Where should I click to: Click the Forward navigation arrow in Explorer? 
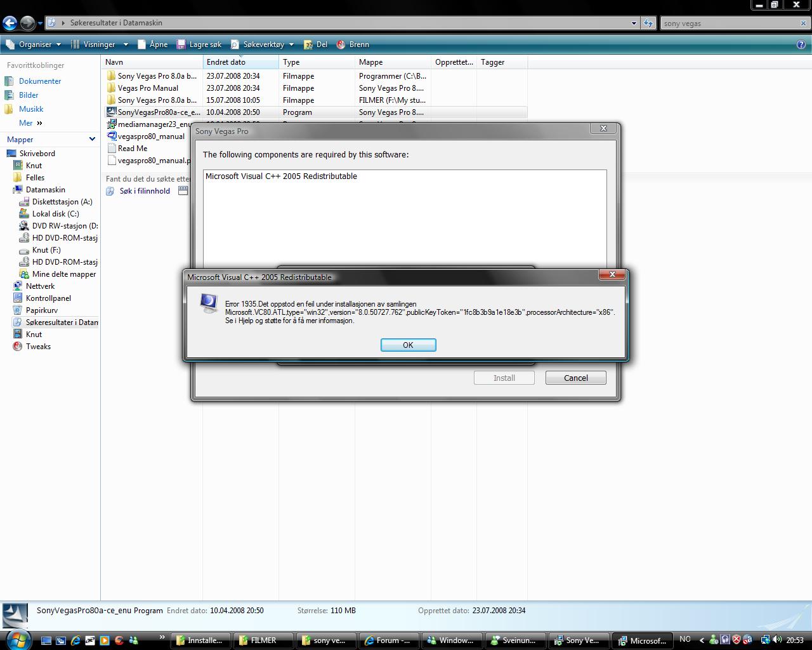tap(27, 23)
